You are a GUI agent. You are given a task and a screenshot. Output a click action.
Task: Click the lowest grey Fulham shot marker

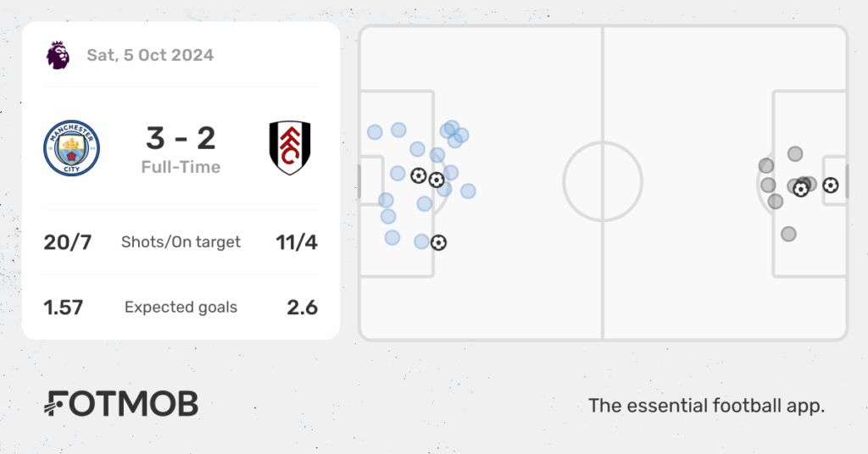[x=789, y=234]
